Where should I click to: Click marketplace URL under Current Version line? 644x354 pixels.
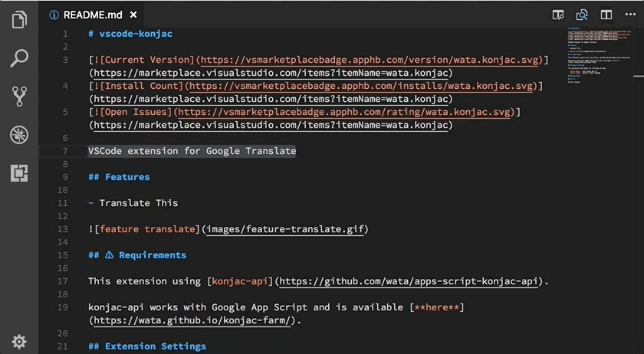click(x=271, y=73)
